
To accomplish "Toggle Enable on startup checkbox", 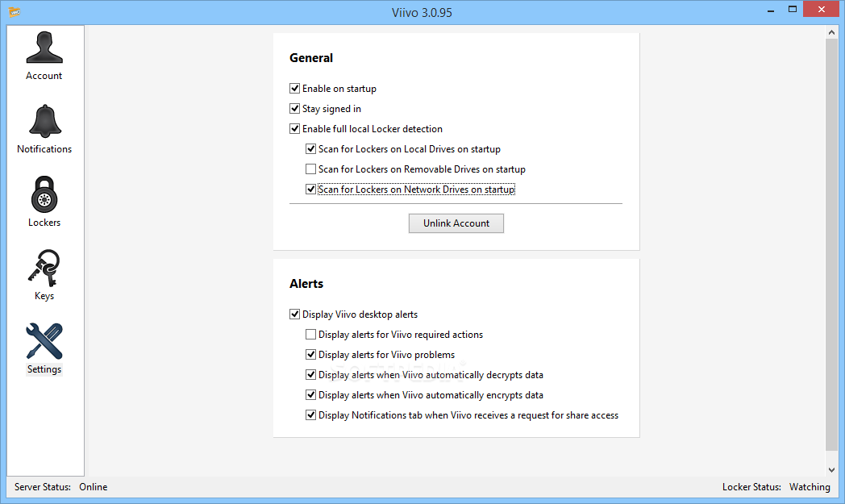I will click(295, 89).
